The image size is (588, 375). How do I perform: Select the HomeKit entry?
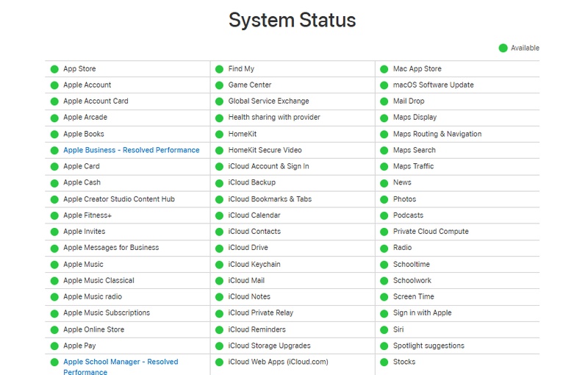[x=243, y=134]
